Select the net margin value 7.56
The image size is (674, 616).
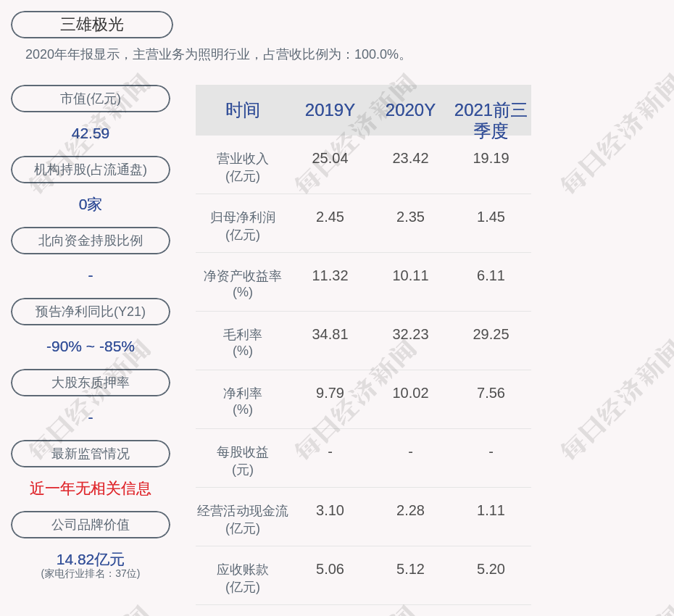pyautogui.click(x=491, y=393)
